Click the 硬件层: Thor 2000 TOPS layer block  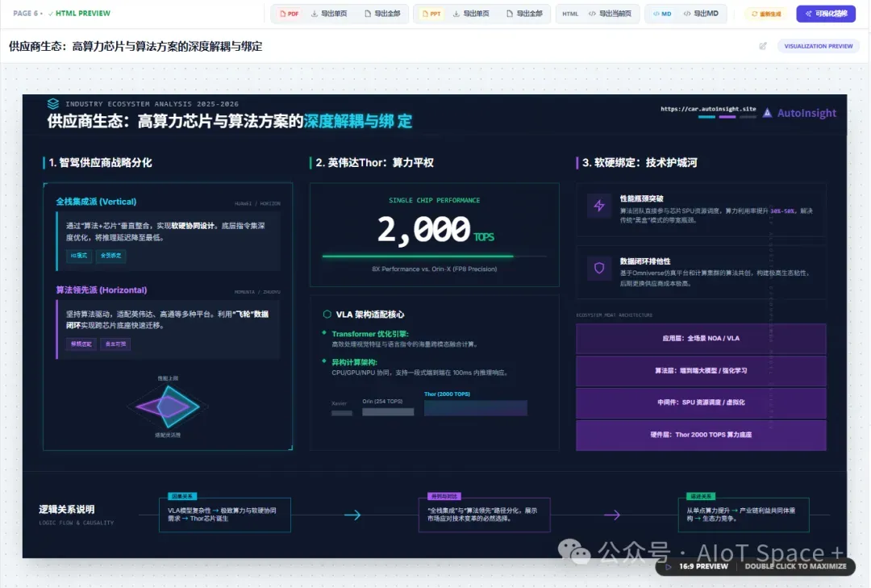tap(701, 435)
